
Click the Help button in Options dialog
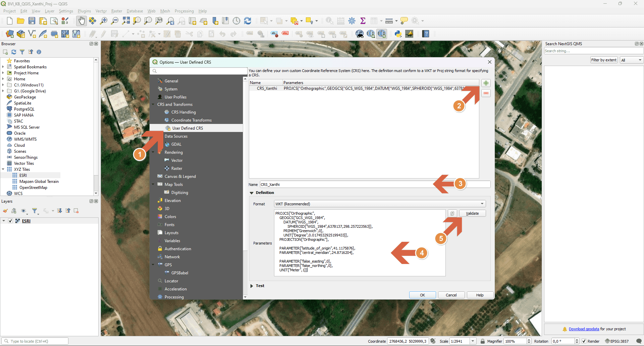pyautogui.click(x=480, y=295)
